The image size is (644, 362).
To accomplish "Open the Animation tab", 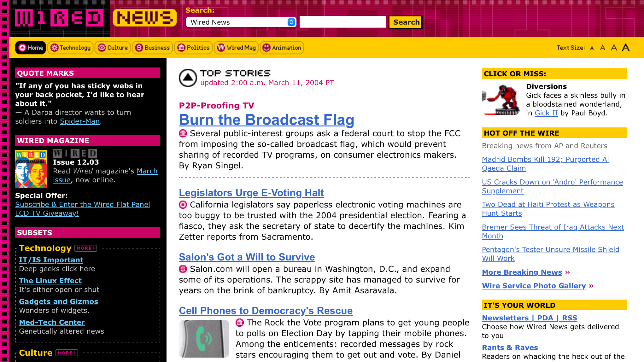I will (282, 48).
